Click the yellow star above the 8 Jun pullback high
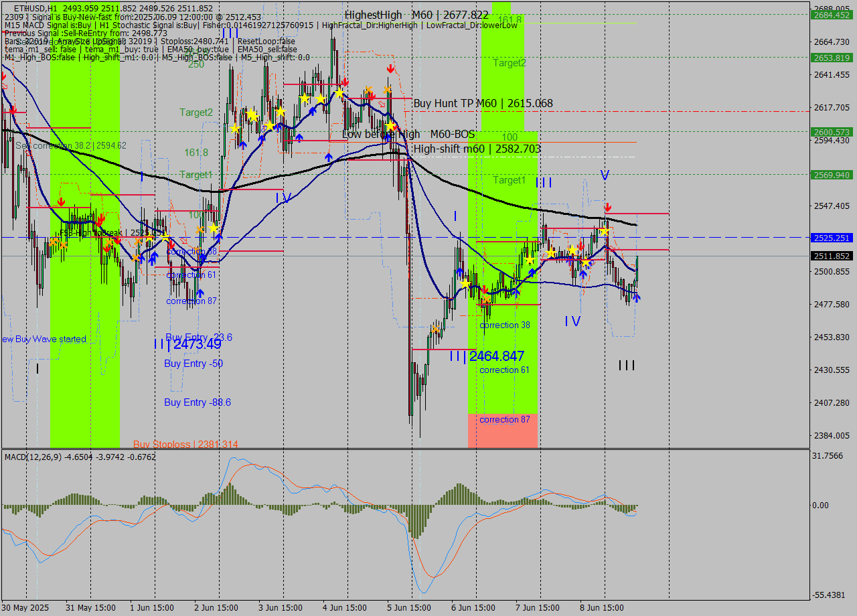857x616 pixels. (605, 230)
